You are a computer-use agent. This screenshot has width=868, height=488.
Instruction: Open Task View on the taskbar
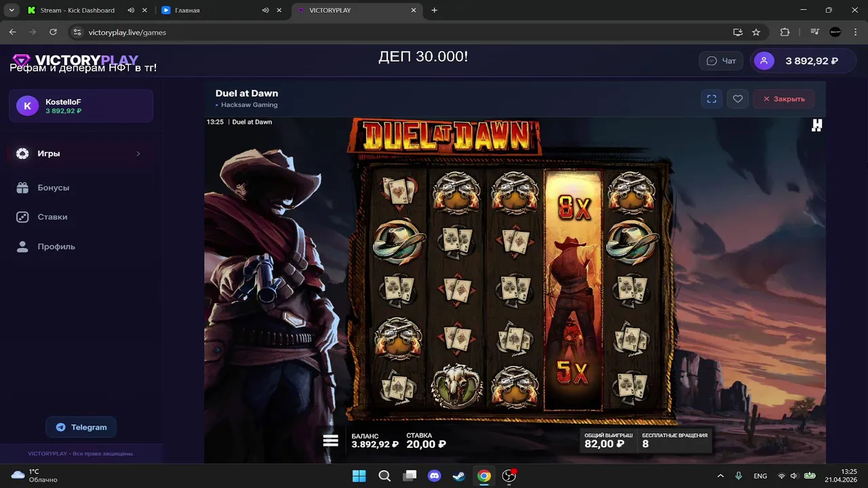pos(410,476)
